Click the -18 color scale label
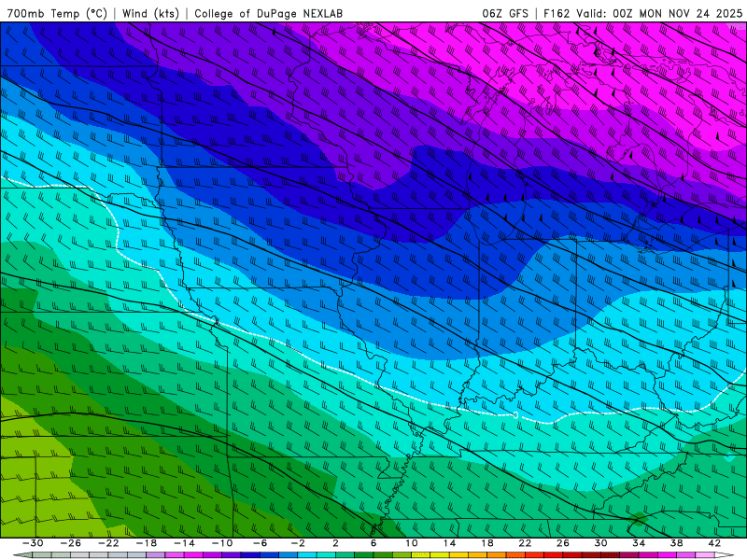The image size is (747, 560). pos(147,543)
